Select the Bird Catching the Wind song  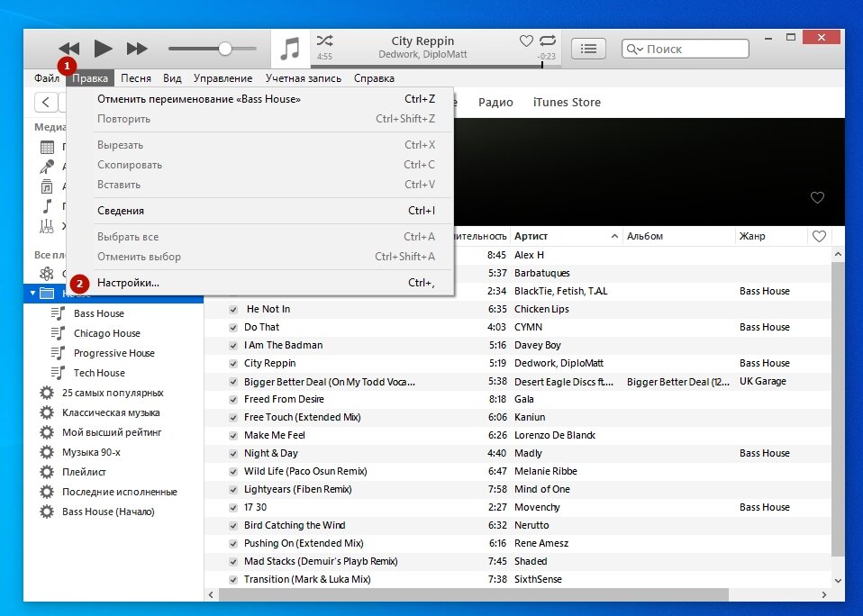click(517, 525)
